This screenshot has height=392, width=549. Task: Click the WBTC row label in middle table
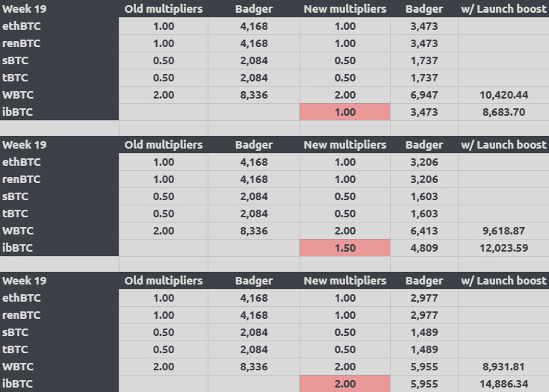click(18, 231)
